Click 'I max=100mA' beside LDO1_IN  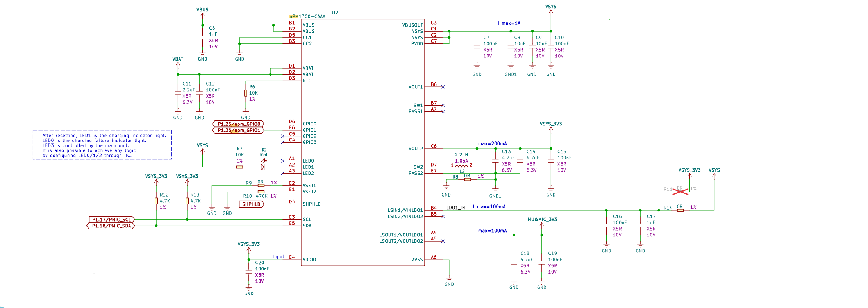(x=489, y=207)
